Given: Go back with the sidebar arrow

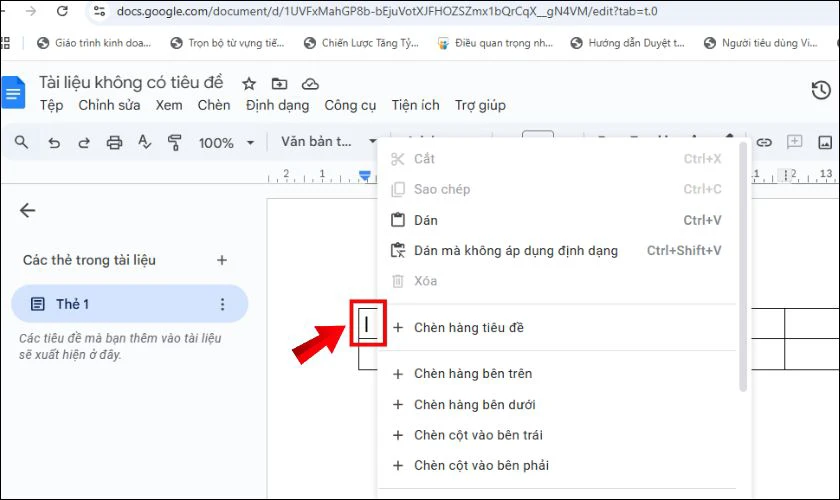Looking at the screenshot, I should [x=27, y=210].
